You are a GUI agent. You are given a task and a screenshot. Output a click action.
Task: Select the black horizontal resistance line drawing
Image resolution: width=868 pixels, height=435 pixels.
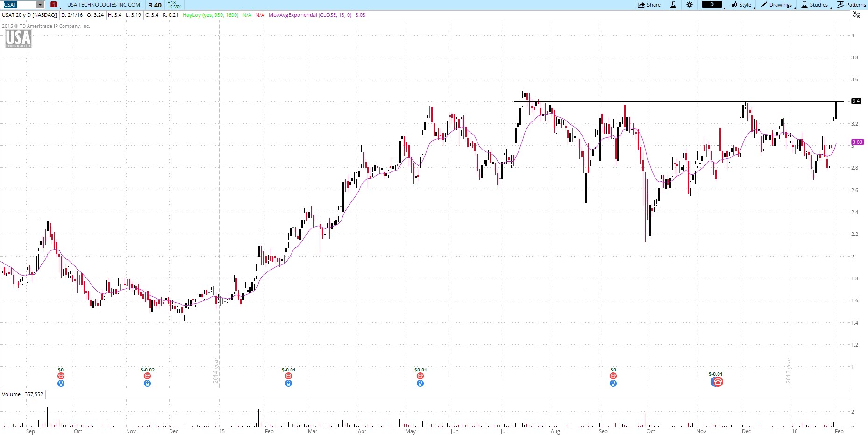click(679, 101)
